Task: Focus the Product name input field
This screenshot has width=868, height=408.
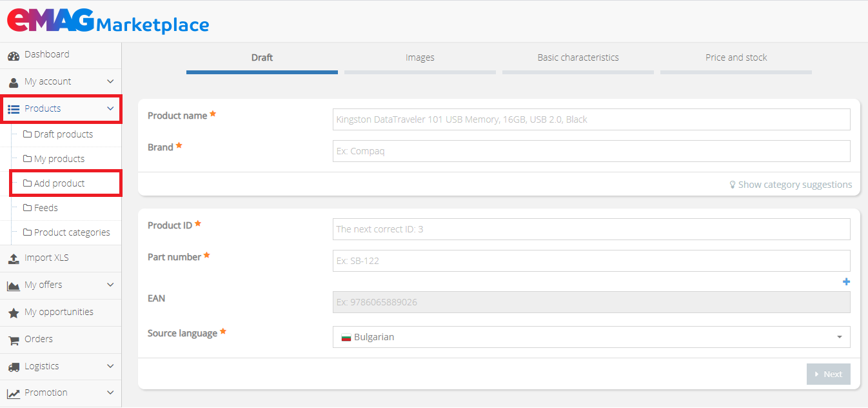Action: 591,119
